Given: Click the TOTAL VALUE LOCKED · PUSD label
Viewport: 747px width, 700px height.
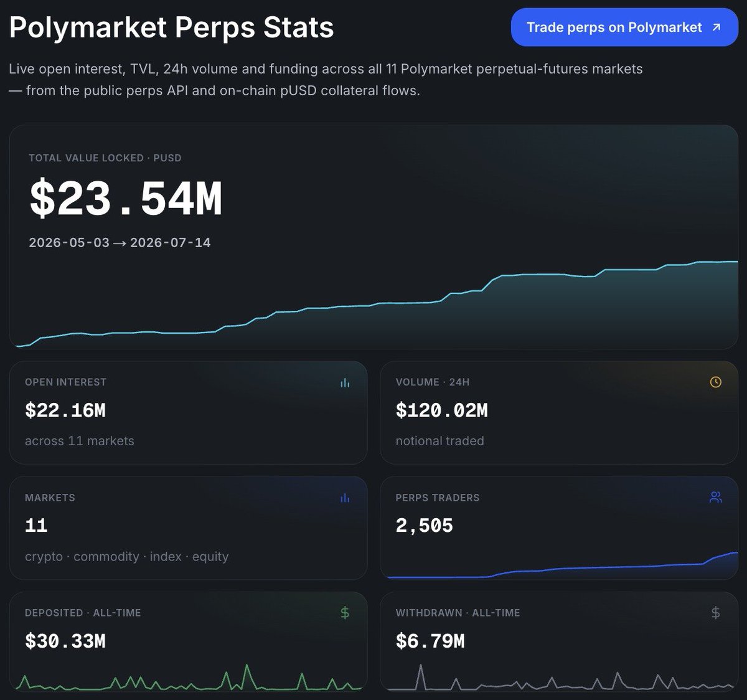Looking at the screenshot, I should point(105,158).
